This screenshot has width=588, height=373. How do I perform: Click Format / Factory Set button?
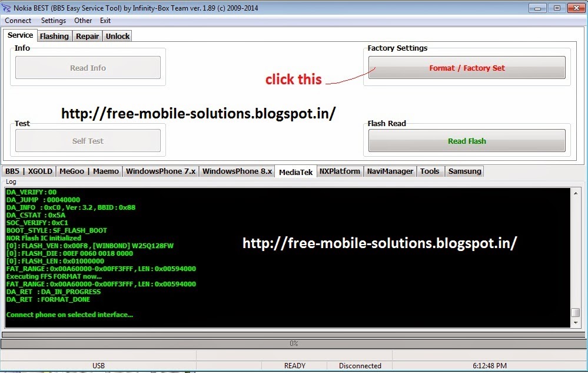pyautogui.click(x=467, y=68)
